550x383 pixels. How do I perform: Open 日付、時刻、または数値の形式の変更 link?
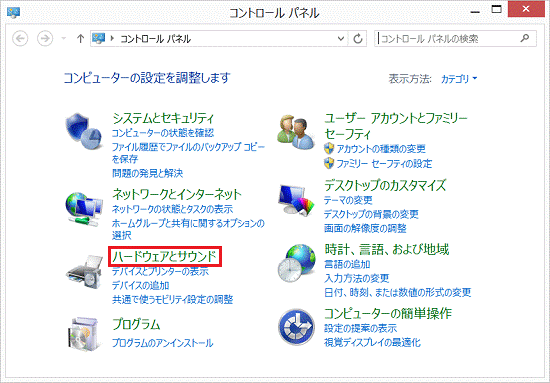pyautogui.click(x=397, y=292)
